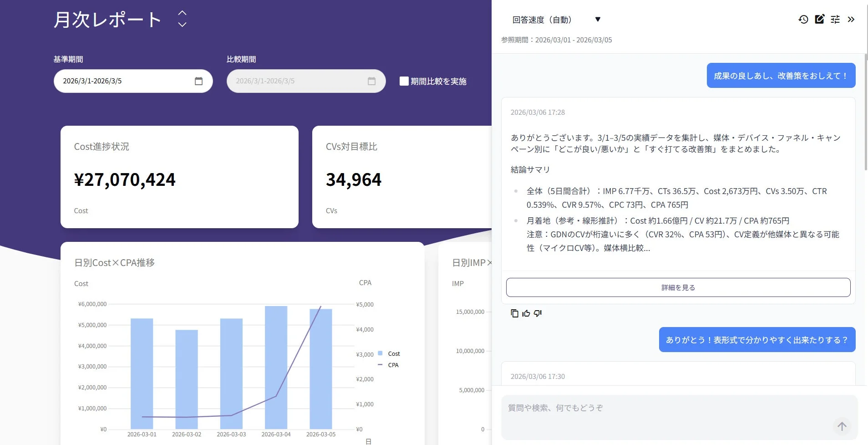
Task: Collapse the chat panel with the double chevron
Action: point(851,19)
